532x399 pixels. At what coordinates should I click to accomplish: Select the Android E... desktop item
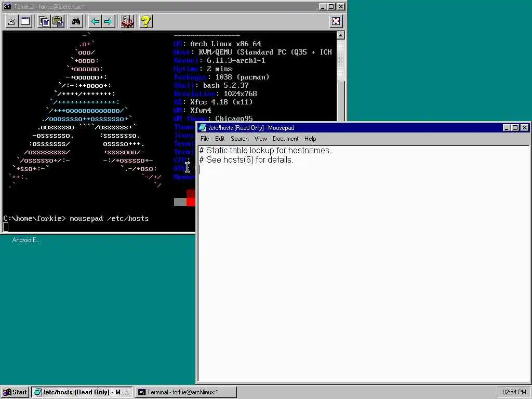click(26, 240)
